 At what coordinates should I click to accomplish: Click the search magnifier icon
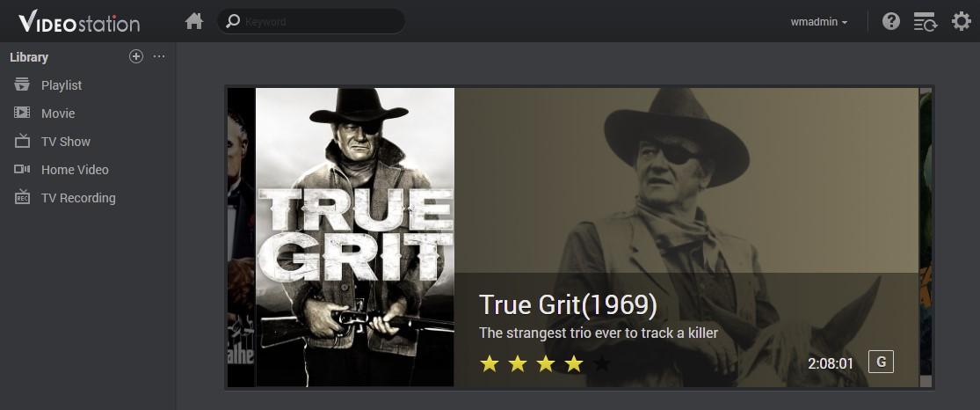click(x=233, y=21)
